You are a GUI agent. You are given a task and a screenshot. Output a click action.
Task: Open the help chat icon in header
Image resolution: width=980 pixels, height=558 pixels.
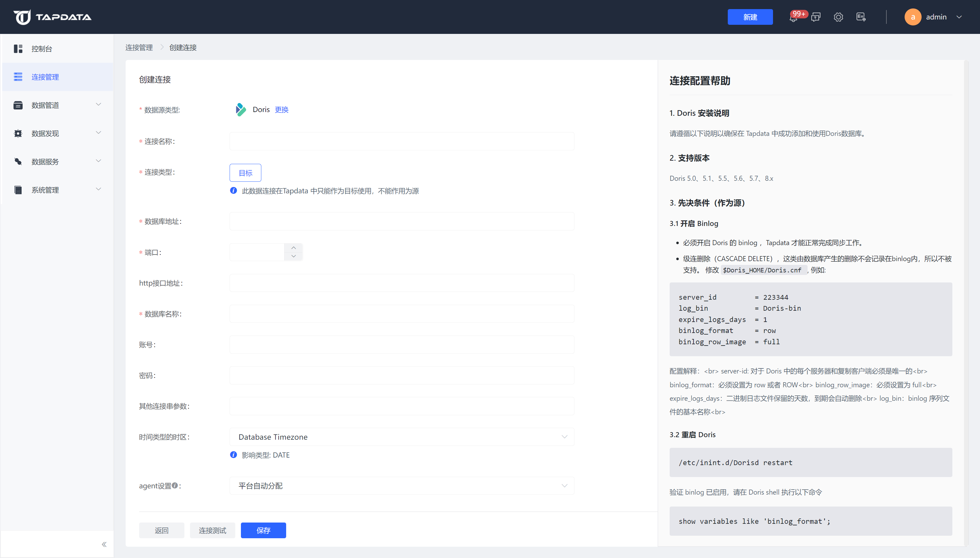pos(816,17)
